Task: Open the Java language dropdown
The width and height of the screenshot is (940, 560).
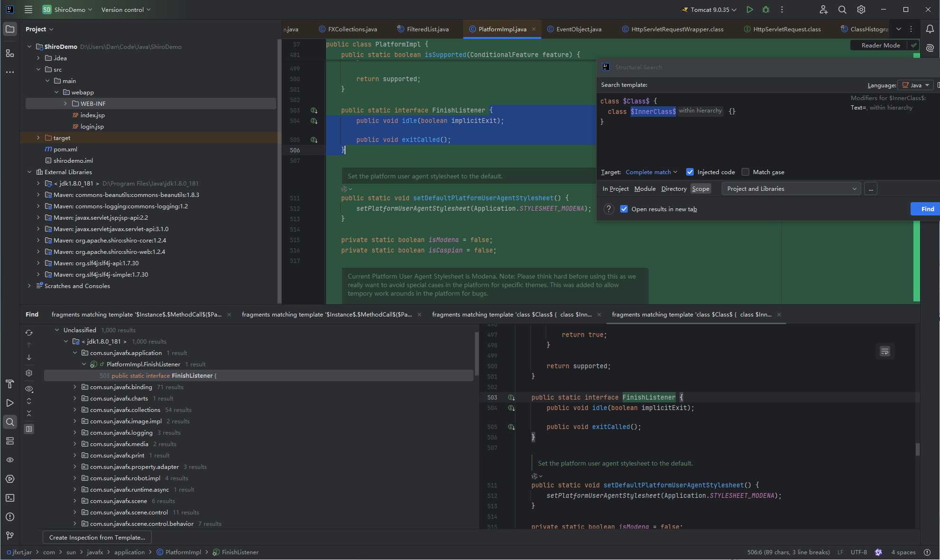Action: tap(915, 85)
